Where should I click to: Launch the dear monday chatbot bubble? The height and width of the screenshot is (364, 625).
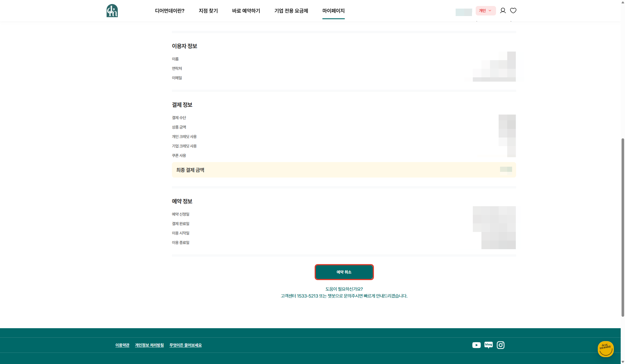(606, 349)
